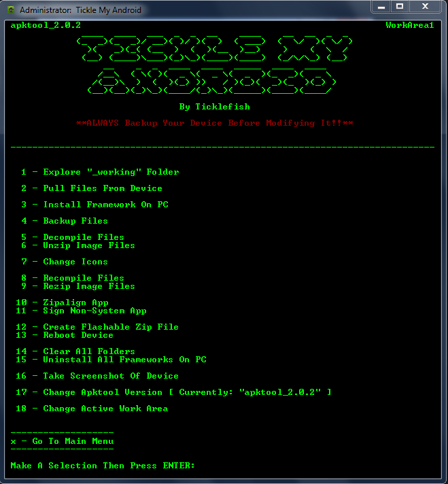Click option 13 'Reboot Device'
This screenshot has width=448, height=484.
pyautogui.click(x=65, y=335)
